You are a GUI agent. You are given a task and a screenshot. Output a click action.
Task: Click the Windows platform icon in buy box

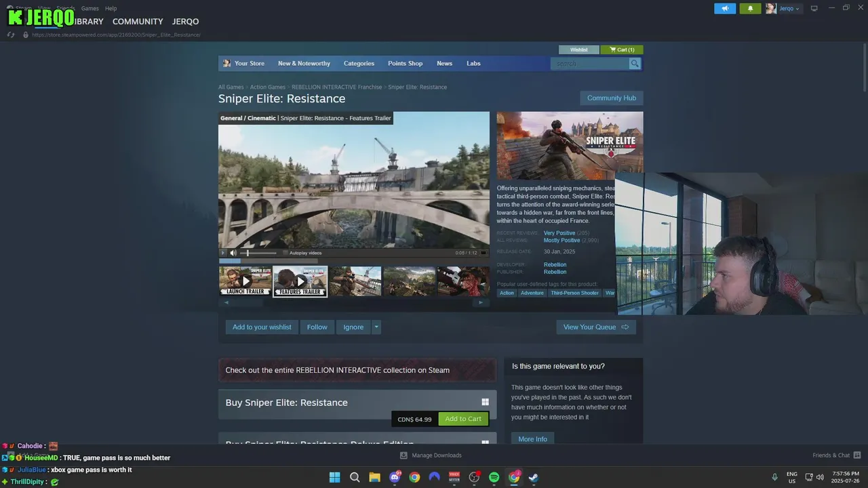(x=485, y=402)
